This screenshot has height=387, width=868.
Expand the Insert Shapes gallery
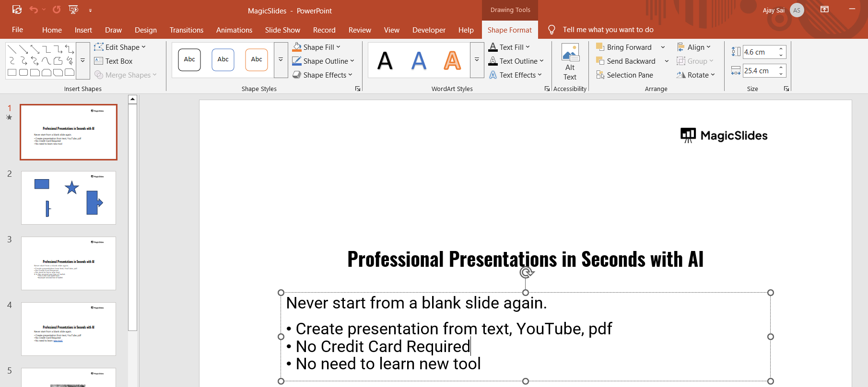[83, 61]
